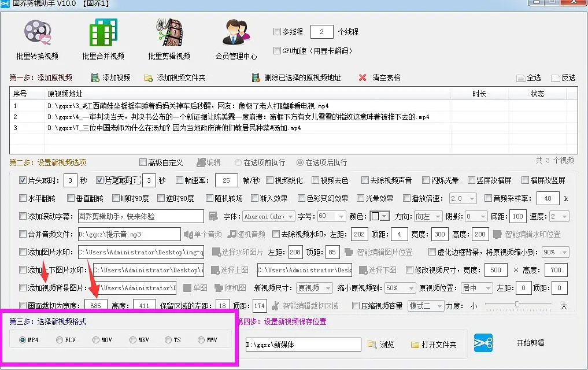588x370 pixels.
Task: Click the 随机音频 music note icon
Action: pyautogui.click(x=232, y=234)
